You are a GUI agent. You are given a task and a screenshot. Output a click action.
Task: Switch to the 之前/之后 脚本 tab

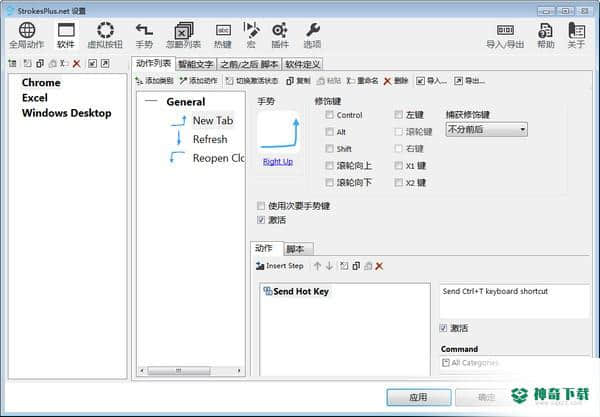coord(249,64)
